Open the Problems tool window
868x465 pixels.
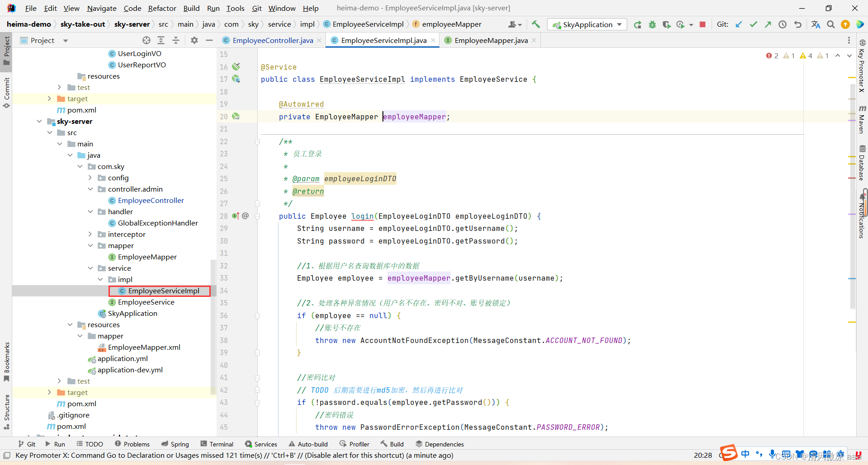[x=132, y=444]
